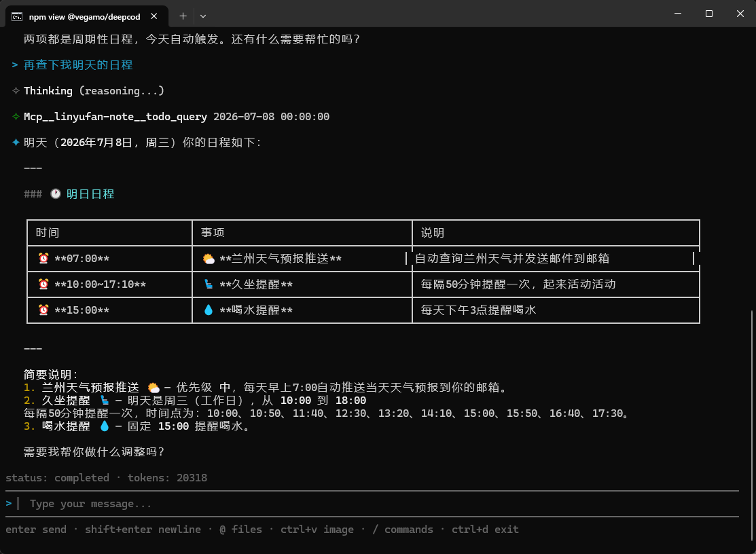
Task: Click the weather icon in the 兰州天气预报推送 table cell
Action: click(209, 259)
